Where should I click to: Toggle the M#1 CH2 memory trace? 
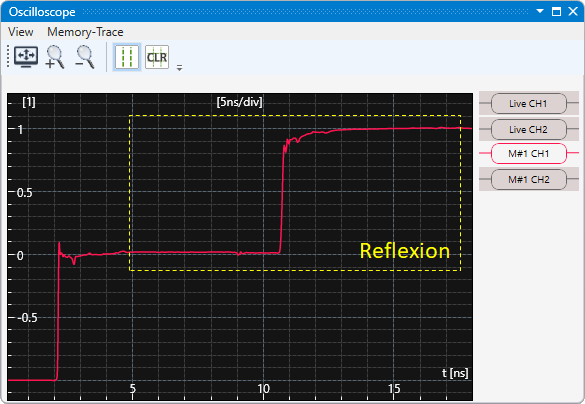tap(529, 179)
